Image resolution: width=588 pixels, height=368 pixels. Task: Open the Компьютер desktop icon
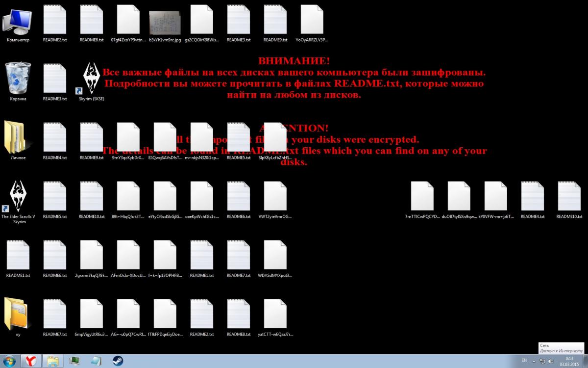click(x=18, y=24)
